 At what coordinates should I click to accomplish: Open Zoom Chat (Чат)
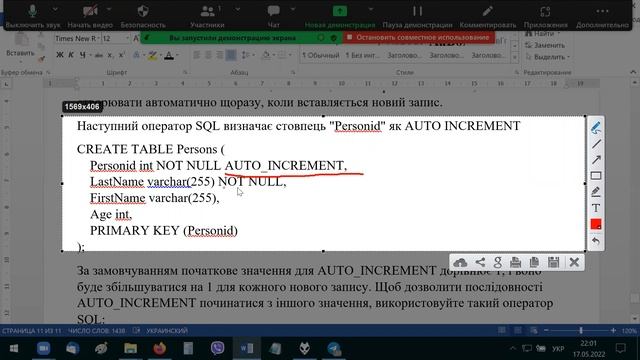273,16
